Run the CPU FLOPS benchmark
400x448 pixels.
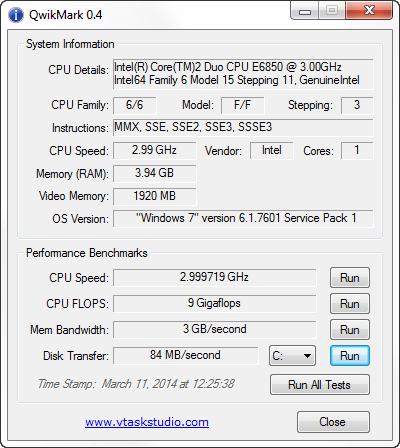(x=350, y=303)
